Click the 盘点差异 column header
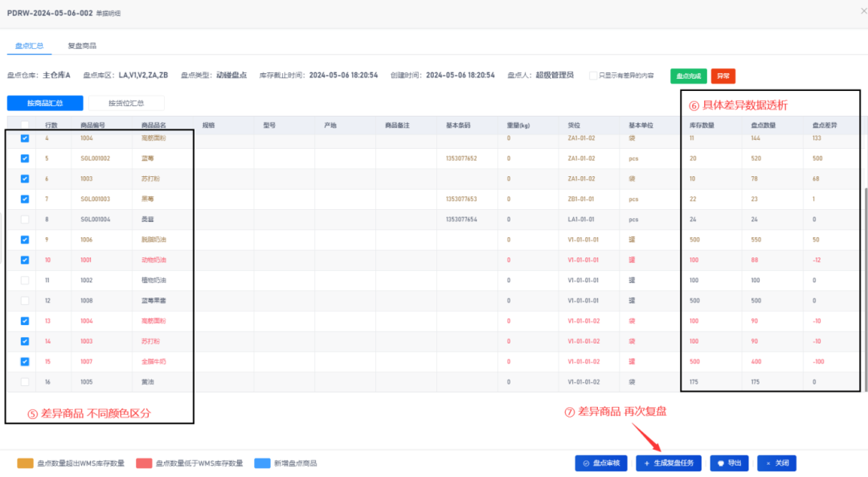 (826, 125)
